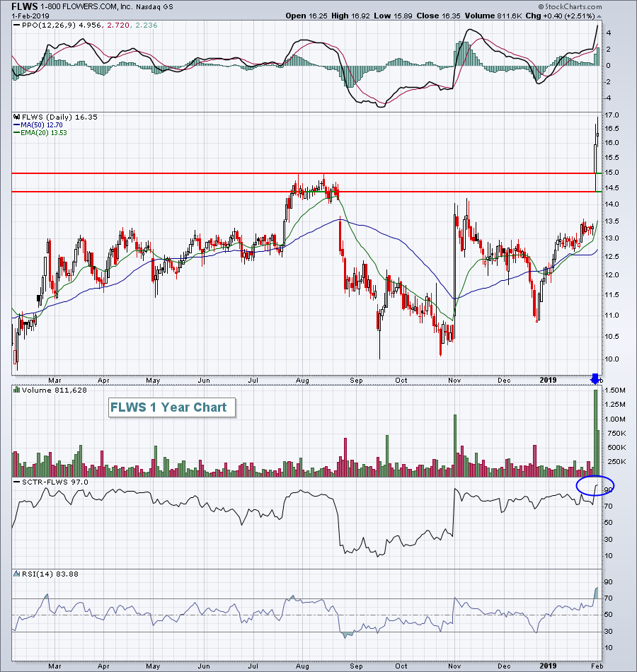
Task: Click the Aug label below the RSI panel
Action: point(302,666)
